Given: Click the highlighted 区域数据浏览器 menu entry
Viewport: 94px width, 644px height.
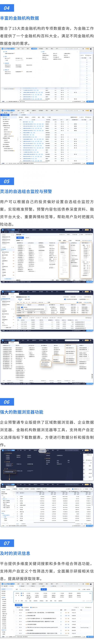Looking at the screenshot, I should point(10,471).
